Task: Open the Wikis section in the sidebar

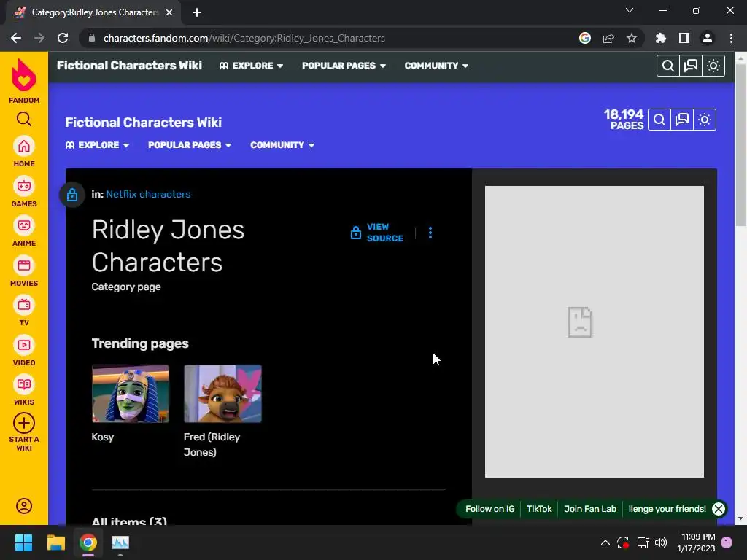Action: coord(24,391)
